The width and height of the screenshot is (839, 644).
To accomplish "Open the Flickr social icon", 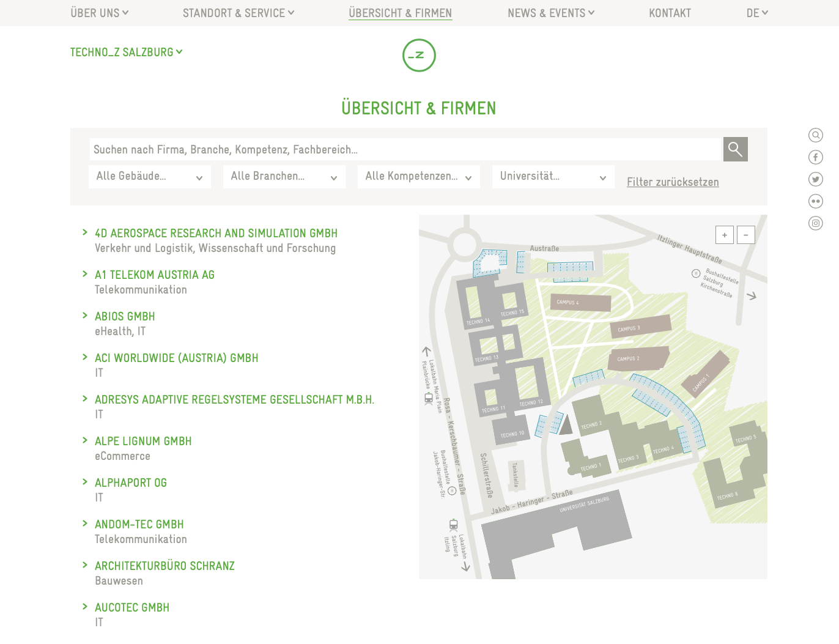I will tap(816, 201).
